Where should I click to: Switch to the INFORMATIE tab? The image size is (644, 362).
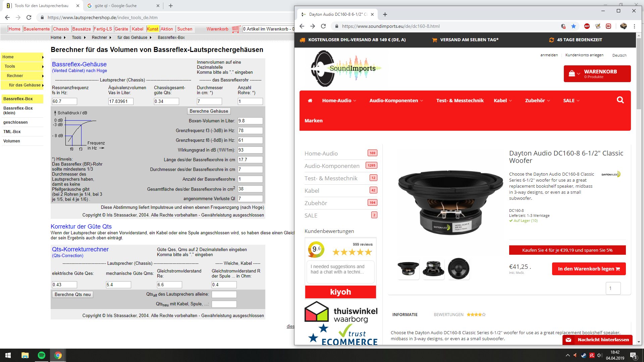point(405,315)
